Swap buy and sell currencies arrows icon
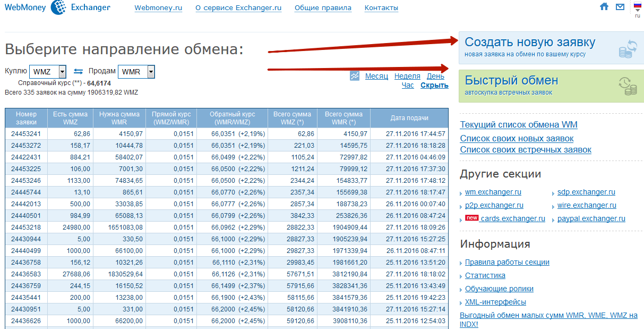The width and height of the screenshot is (644, 329). pyautogui.click(x=78, y=71)
